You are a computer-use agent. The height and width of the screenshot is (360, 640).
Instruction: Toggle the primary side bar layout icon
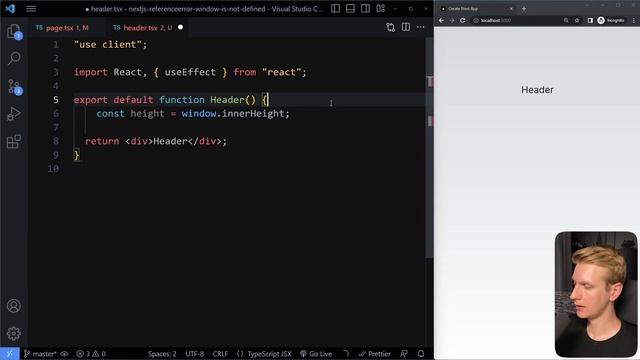pyautogui.click(x=335, y=9)
